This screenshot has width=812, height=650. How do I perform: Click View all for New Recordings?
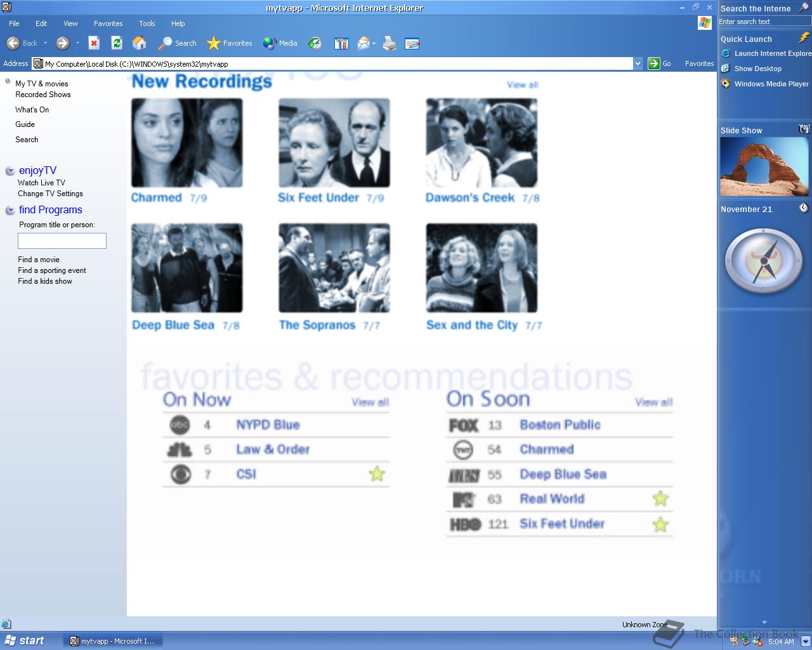click(x=522, y=85)
